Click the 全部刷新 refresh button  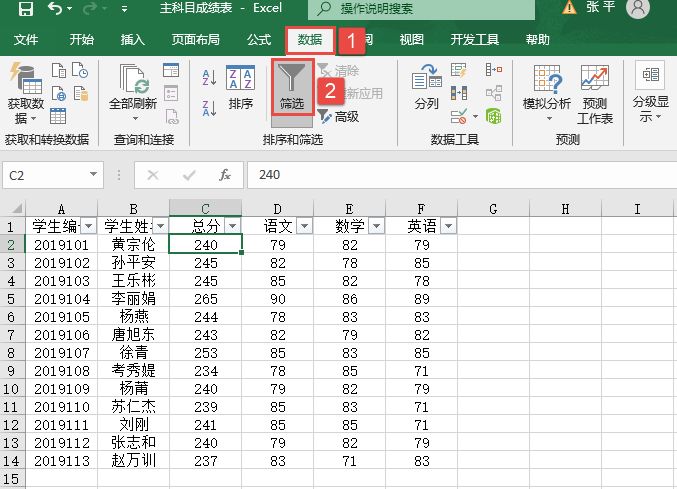pos(133,86)
